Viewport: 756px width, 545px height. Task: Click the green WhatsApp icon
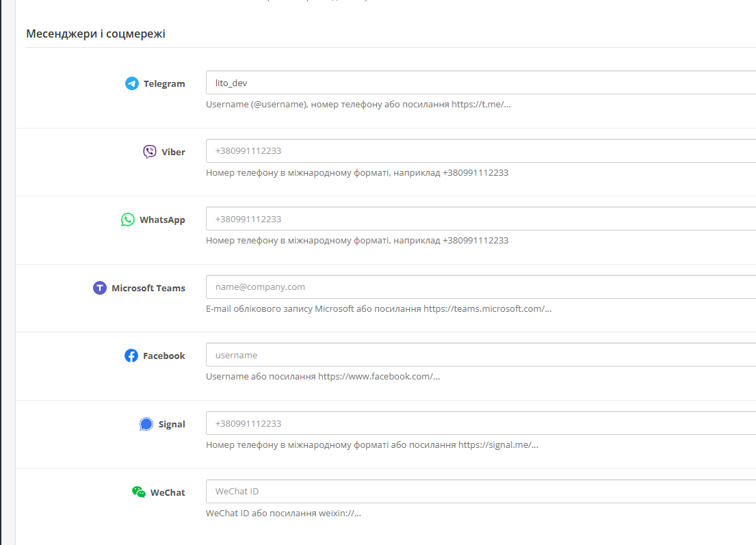(x=128, y=220)
